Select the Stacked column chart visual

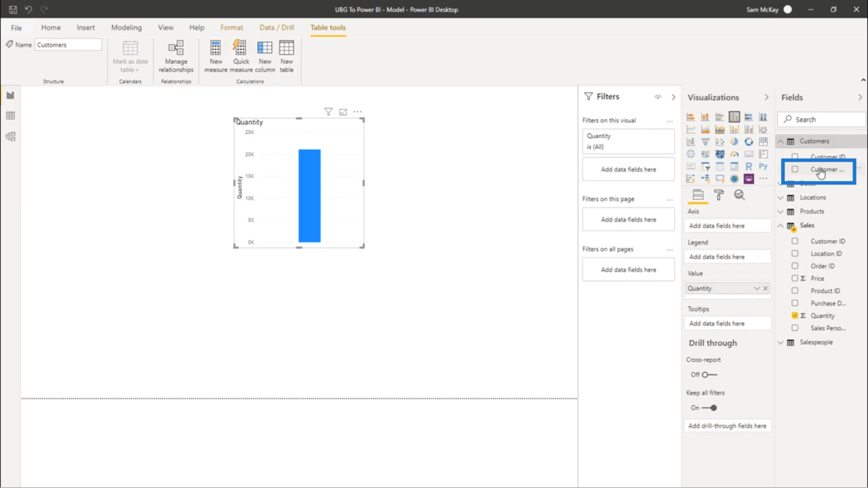(x=705, y=117)
